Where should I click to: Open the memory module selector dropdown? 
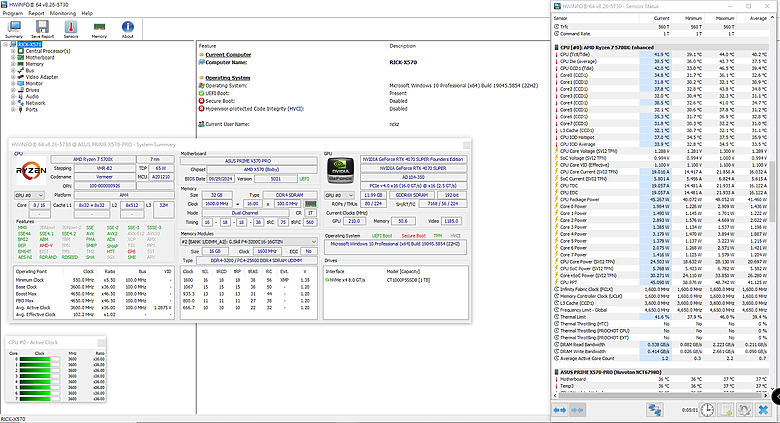coord(248,241)
